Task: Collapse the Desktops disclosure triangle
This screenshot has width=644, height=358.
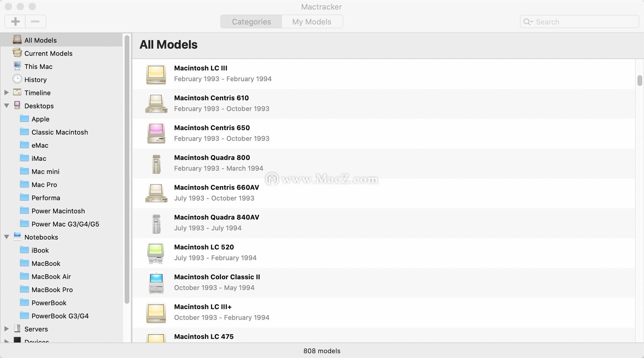Action: (x=6, y=106)
